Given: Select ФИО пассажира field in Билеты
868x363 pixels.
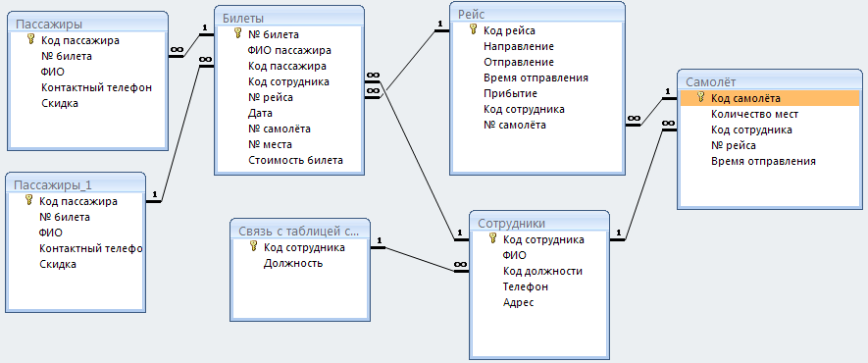Looking at the screenshot, I should click(x=289, y=50).
